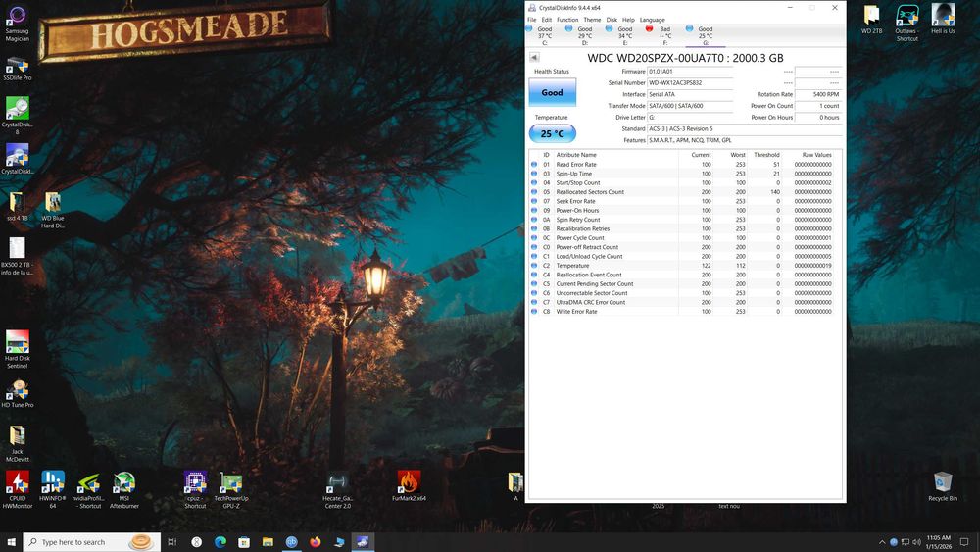Open the Outlaws Shortcut desktop icon
The width and height of the screenshot is (980, 552).
906,24
